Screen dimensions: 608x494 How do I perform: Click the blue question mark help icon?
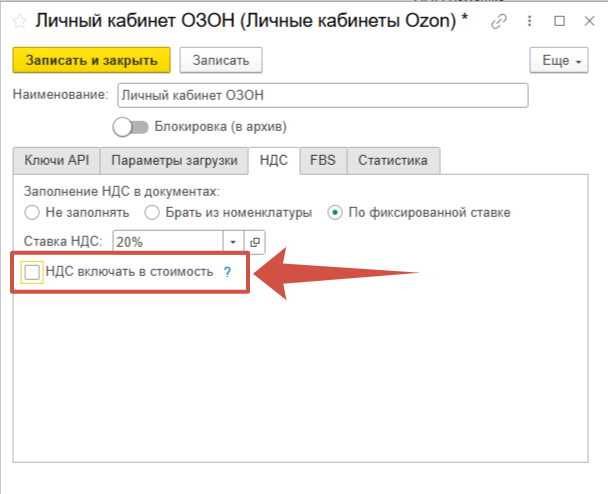(227, 271)
